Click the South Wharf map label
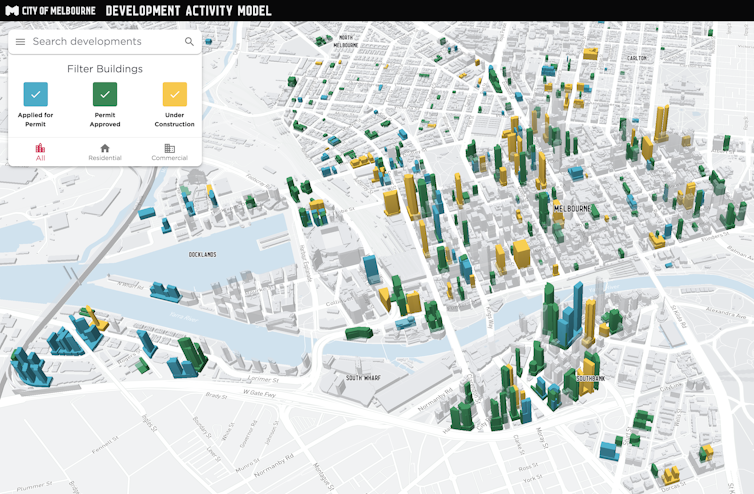The image size is (754, 494). [x=365, y=378]
